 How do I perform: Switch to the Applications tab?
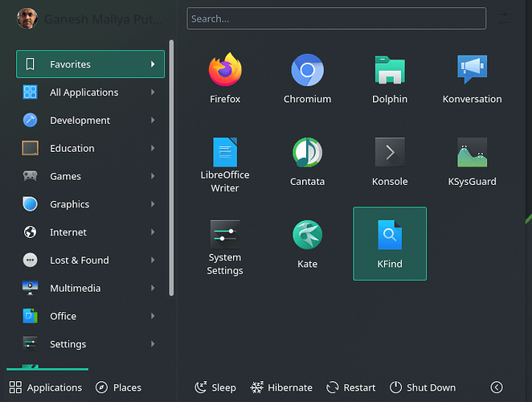point(46,388)
